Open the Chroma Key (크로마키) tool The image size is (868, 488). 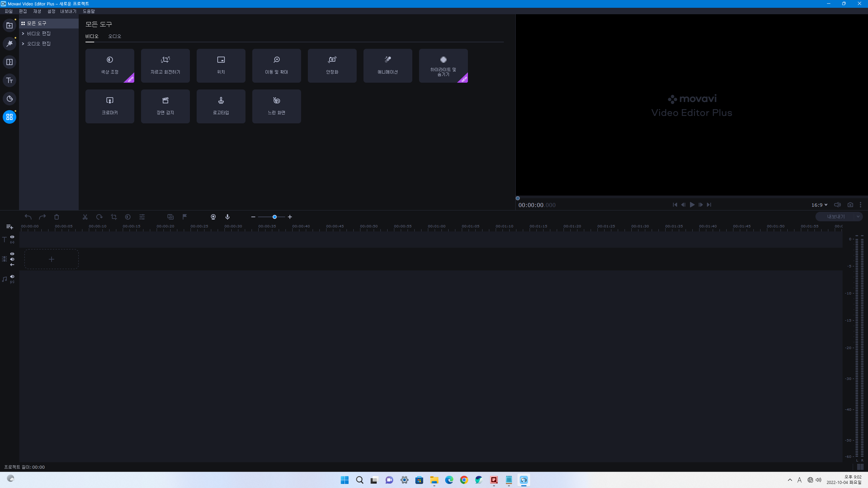pos(110,106)
